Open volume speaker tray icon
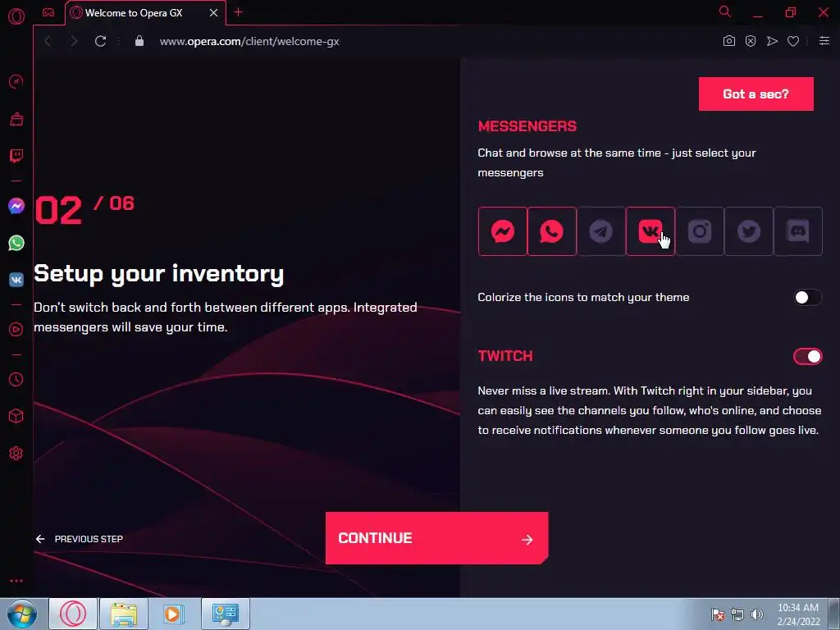 [757, 614]
